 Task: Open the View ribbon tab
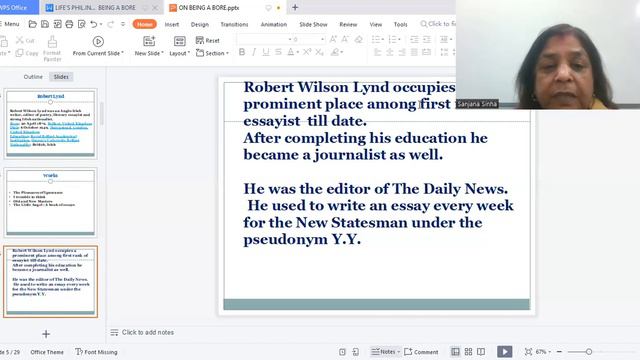click(376, 24)
